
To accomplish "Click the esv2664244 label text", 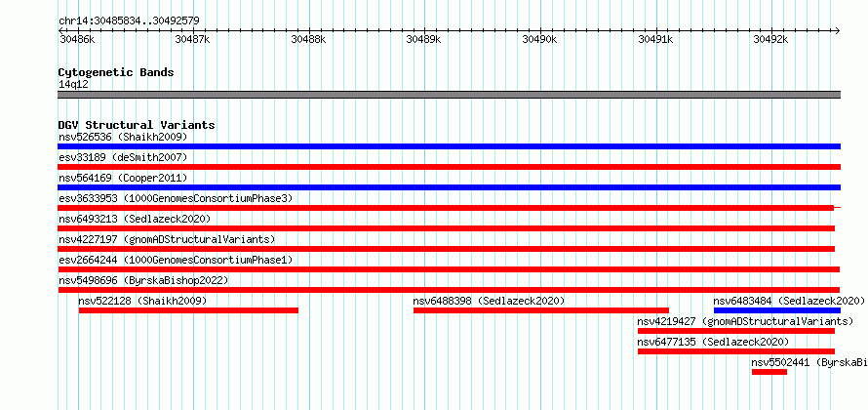I will (176, 260).
